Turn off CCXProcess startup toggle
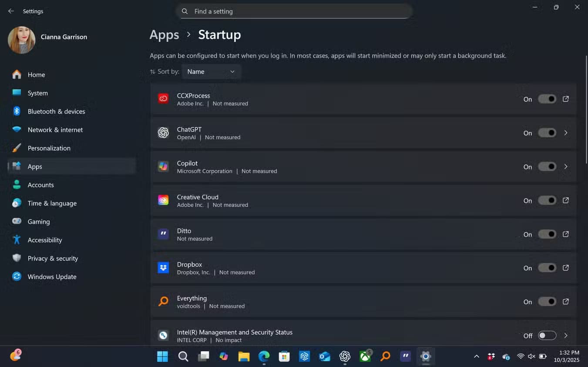This screenshot has height=367, width=588. (x=547, y=99)
